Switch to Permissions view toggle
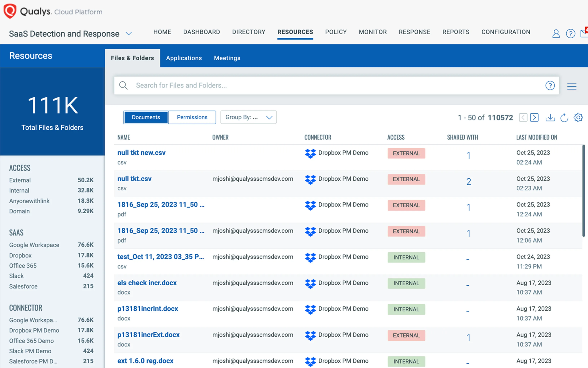Viewport: 588px width, 368px height. click(192, 117)
